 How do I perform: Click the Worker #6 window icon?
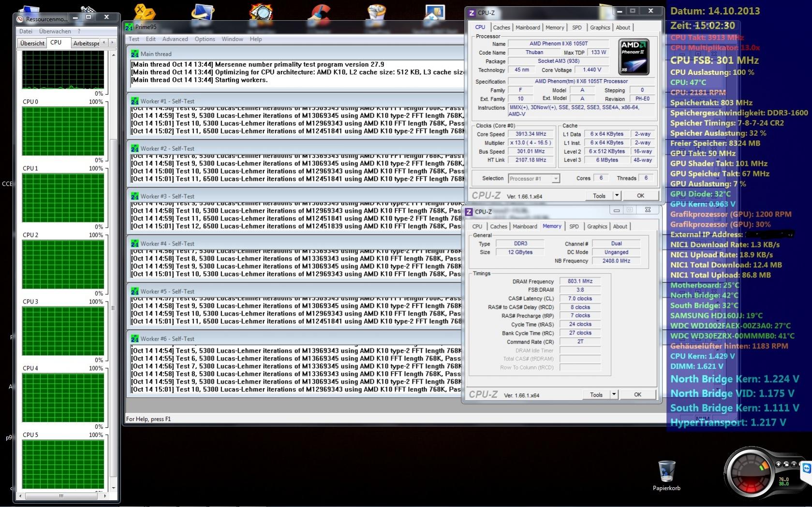click(x=134, y=339)
